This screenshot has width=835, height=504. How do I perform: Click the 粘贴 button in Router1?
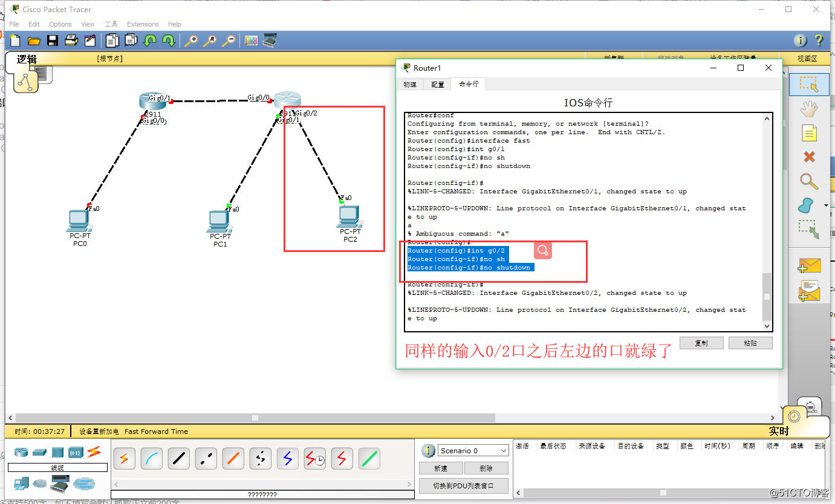point(750,343)
